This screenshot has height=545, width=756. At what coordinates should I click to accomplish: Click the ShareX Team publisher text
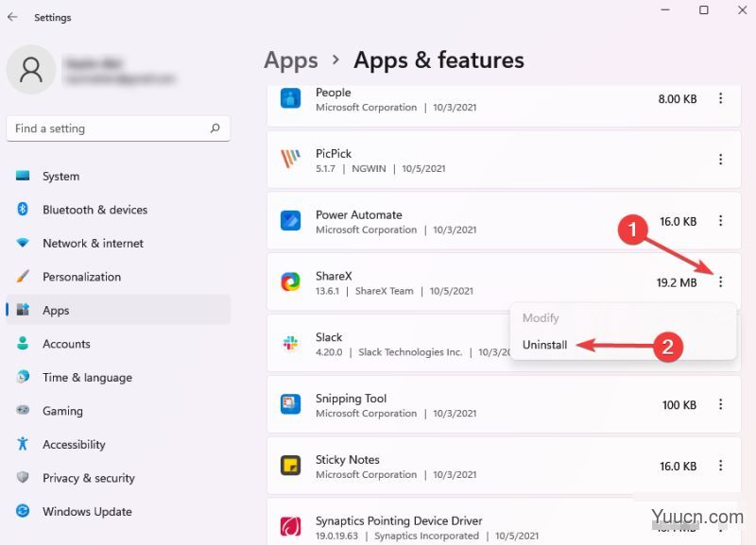click(x=385, y=291)
